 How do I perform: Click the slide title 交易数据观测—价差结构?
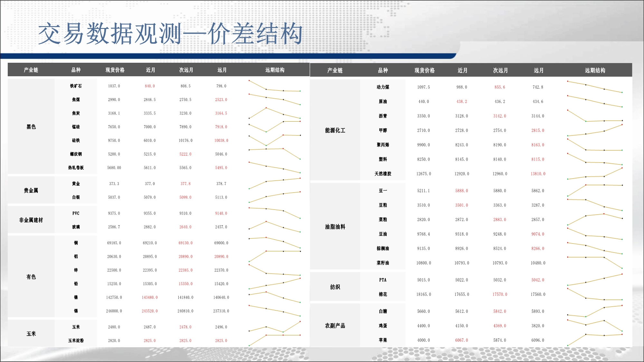[170, 33]
